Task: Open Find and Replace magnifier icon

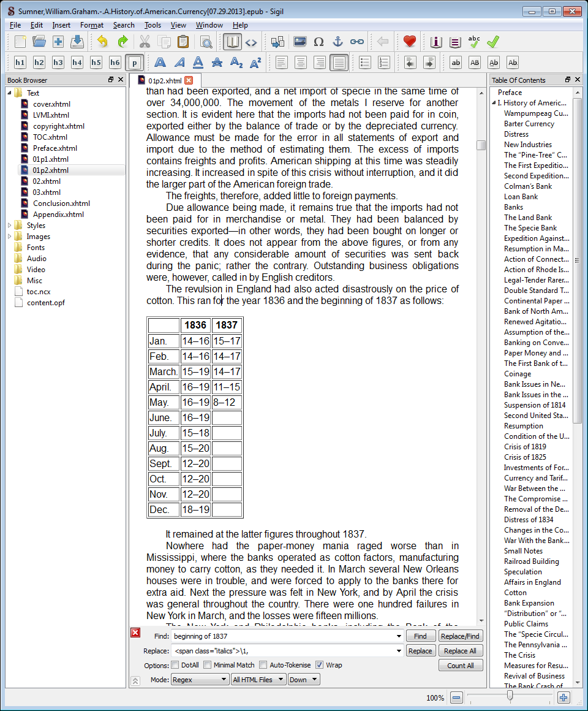Action: [x=206, y=42]
